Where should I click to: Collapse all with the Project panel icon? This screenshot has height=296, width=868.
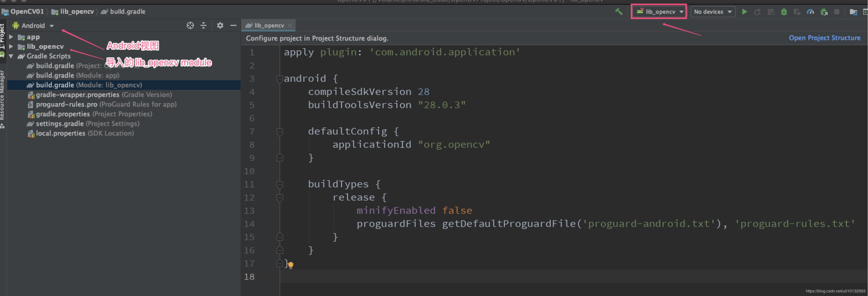204,26
